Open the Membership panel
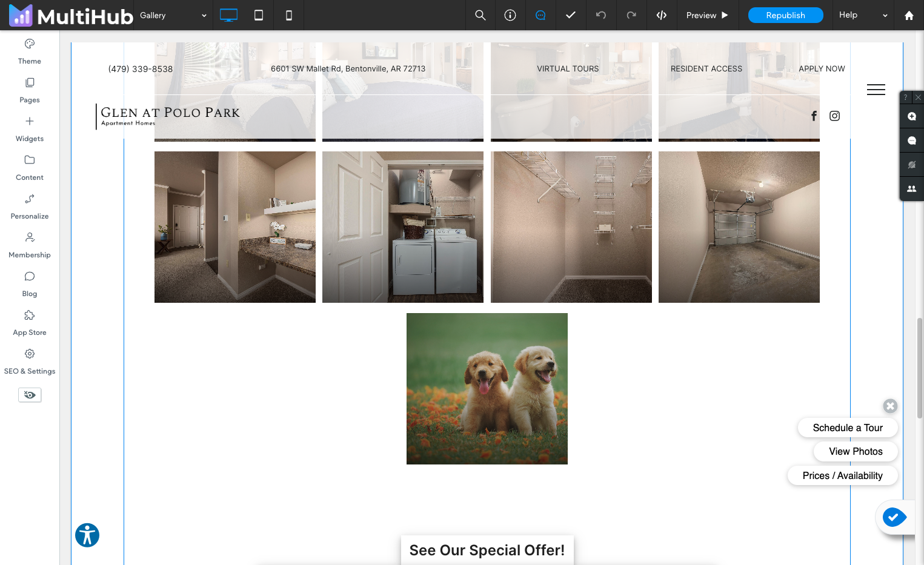924x565 pixels. tap(30, 245)
